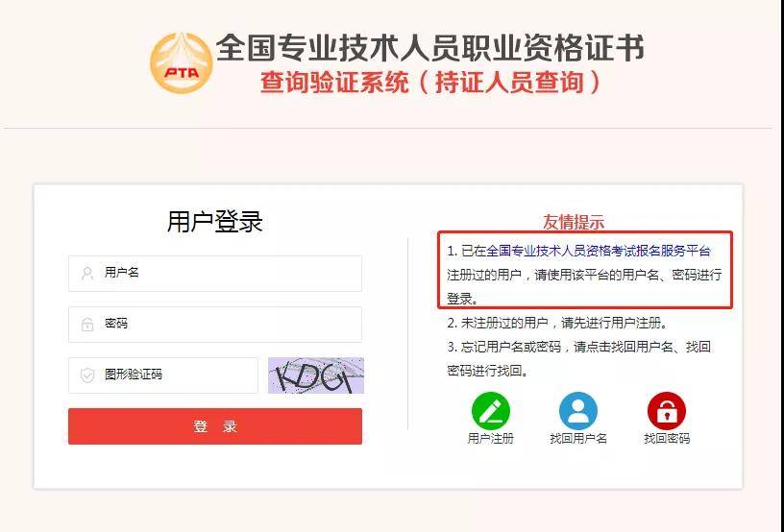
Task: Open the 全国专业技术人员资格考试报名服务平台 link
Action: 598,251
